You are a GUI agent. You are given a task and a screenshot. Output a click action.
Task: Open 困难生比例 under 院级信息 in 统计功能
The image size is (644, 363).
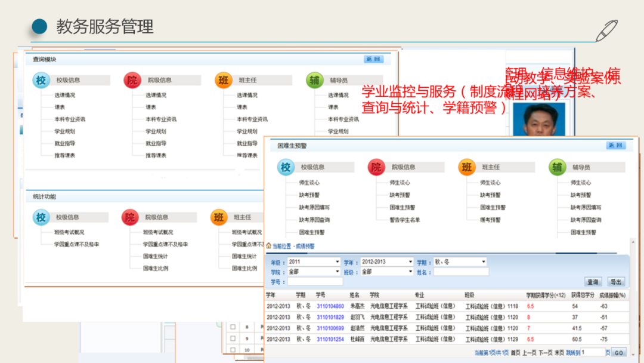pyautogui.click(x=155, y=268)
